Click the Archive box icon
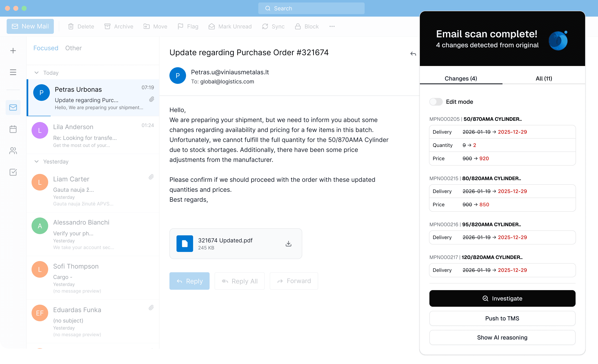The height and width of the screenshot is (364, 598). 107,26
